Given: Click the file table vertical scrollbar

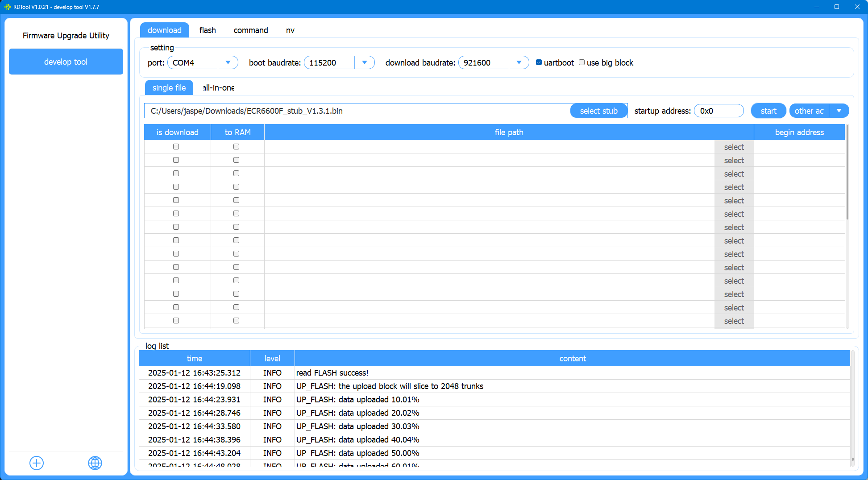Looking at the screenshot, I should pos(847,173).
